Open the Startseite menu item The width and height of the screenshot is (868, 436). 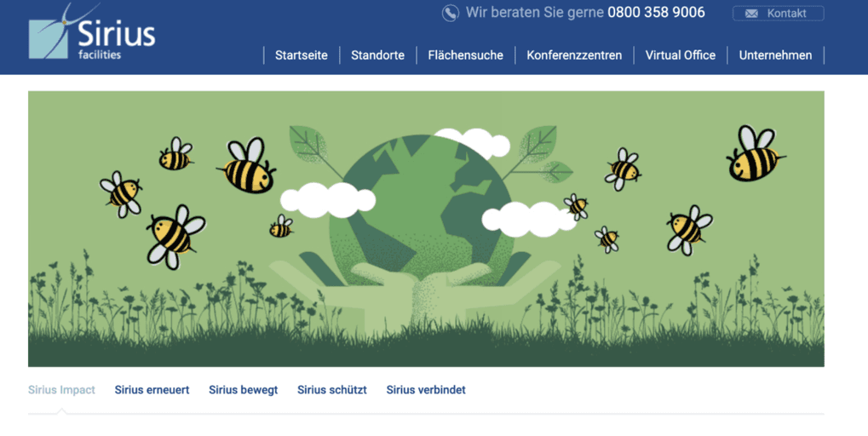pyautogui.click(x=302, y=55)
